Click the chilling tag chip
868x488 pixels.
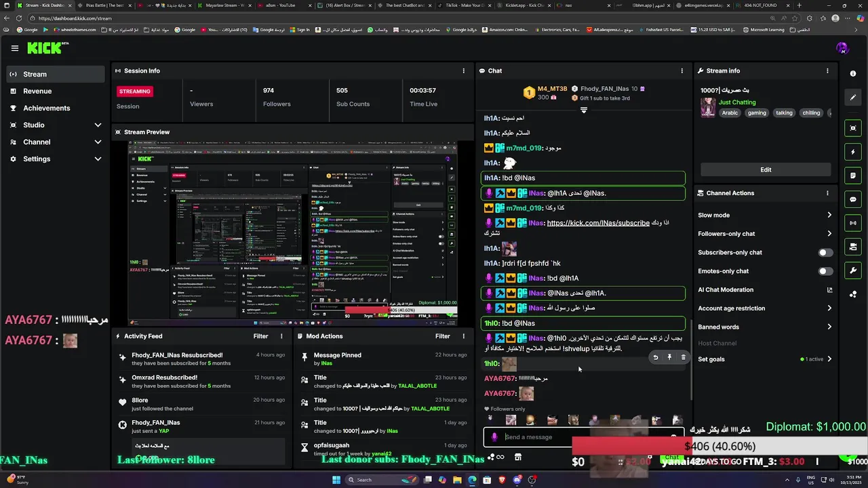812,113
